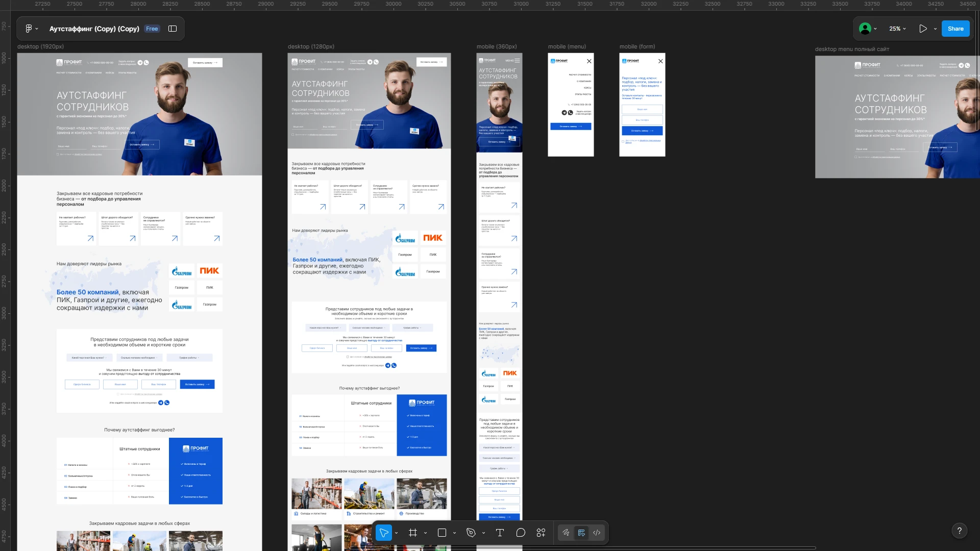980x551 pixels.
Task: Switch to Design mode
Action: pyautogui.click(x=581, y=533)
